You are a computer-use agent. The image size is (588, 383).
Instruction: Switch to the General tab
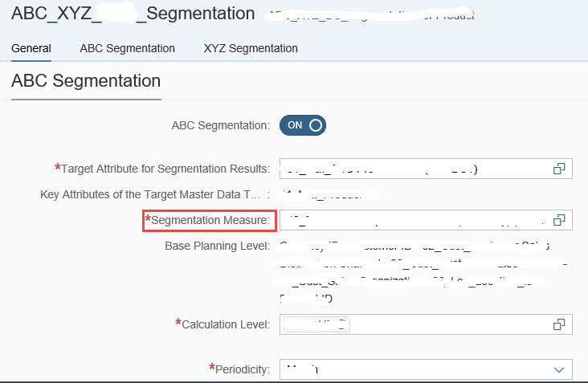[31, 48]
